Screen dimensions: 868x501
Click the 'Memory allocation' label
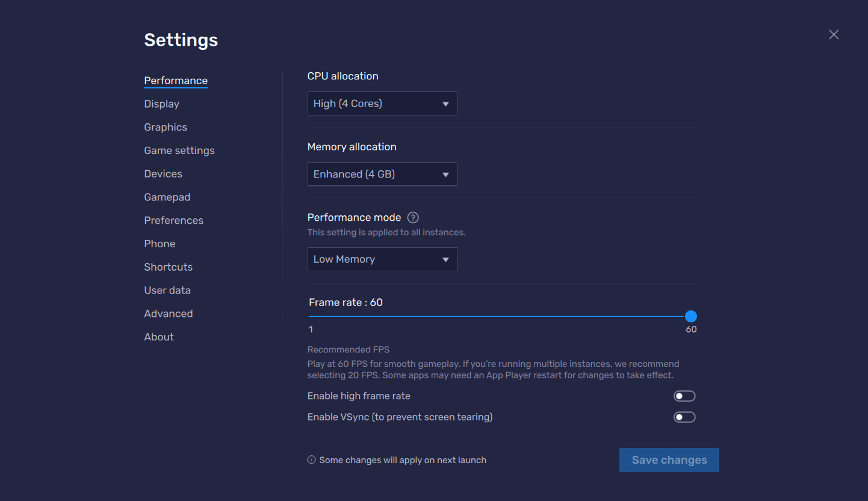(x=352, y=147)
